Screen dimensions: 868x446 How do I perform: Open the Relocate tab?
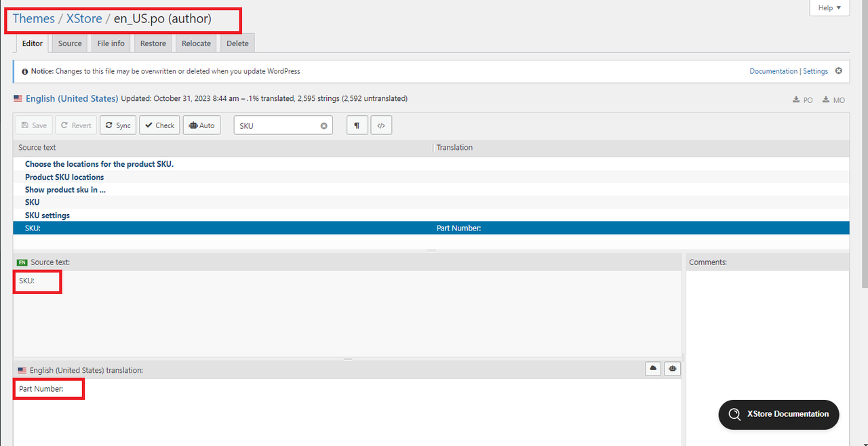[x=196, y=43]
